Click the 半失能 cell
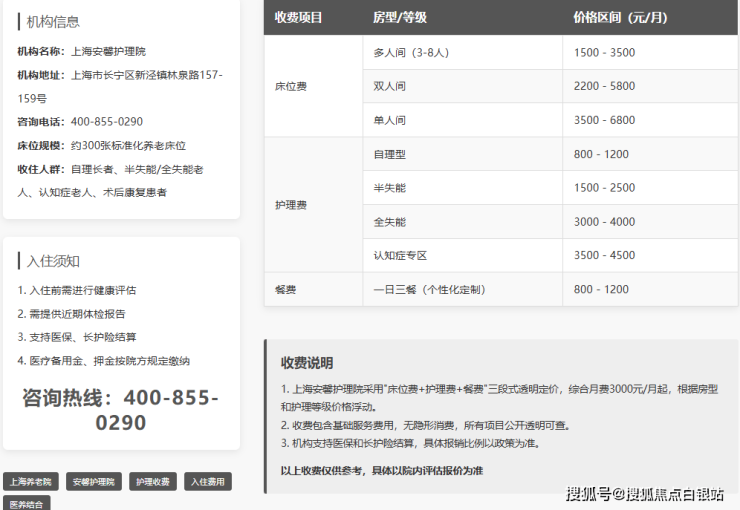 (462, 188)
